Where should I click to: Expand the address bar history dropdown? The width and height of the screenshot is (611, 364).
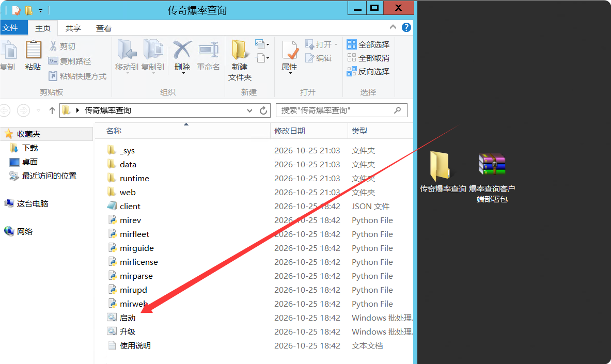[249, 110]
